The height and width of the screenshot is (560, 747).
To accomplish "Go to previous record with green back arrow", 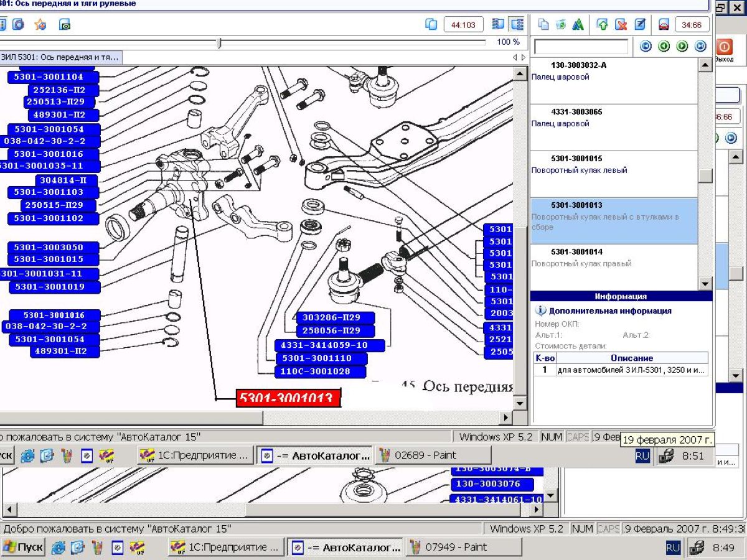I will pyautogui.click(x=664, y=46).
